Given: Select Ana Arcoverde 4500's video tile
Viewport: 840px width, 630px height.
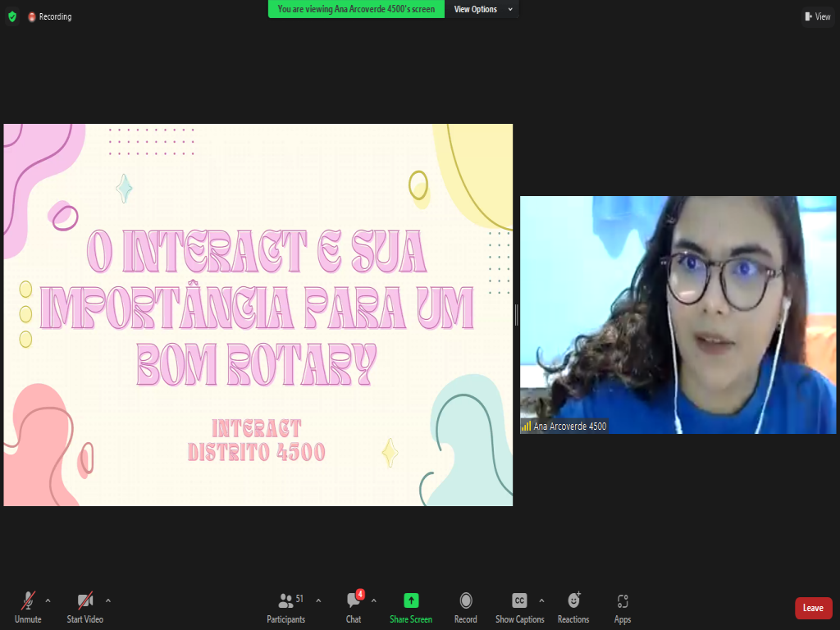Looking at the screenshot, I should [x=678, y=314].
